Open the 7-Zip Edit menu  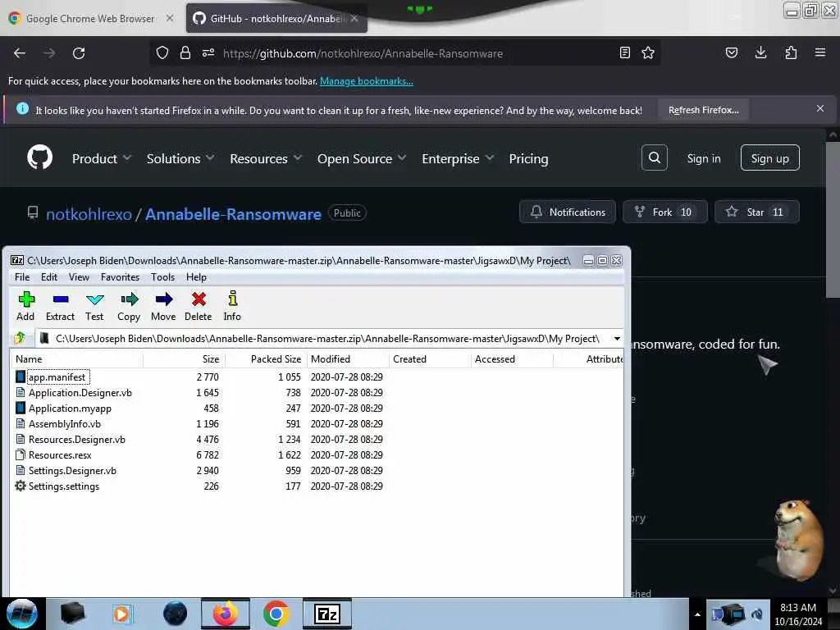48,277
